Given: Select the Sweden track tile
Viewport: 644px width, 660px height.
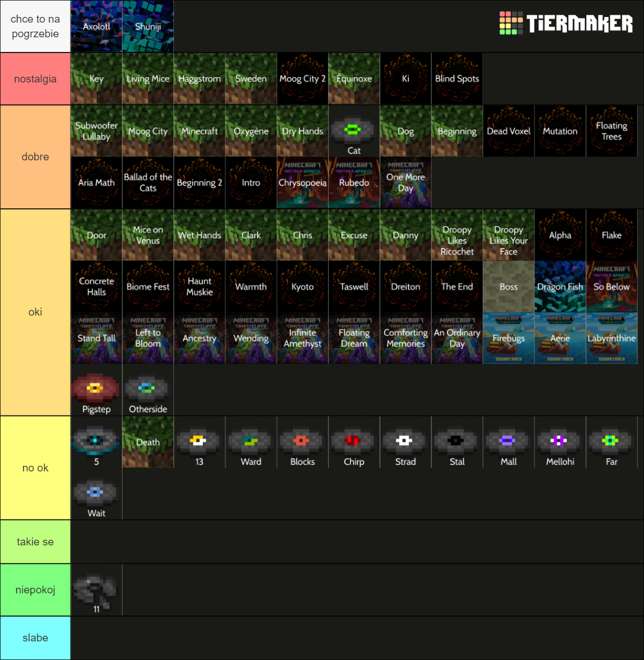Looking at the screenshot, I should tap(250, 78).
